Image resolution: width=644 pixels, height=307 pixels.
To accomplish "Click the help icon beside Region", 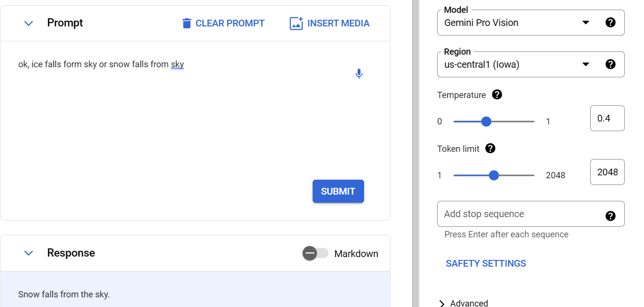I will (610, 64).
